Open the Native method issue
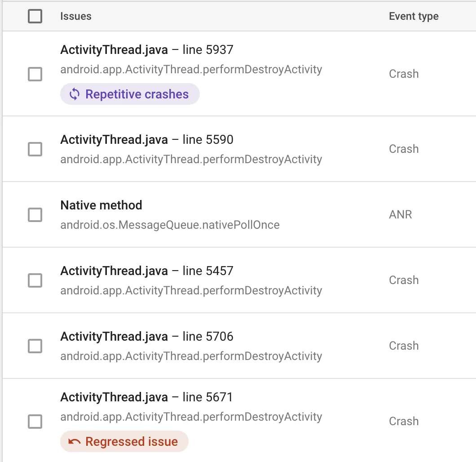This screenshot has height=462, width=476. pos(101,205)
